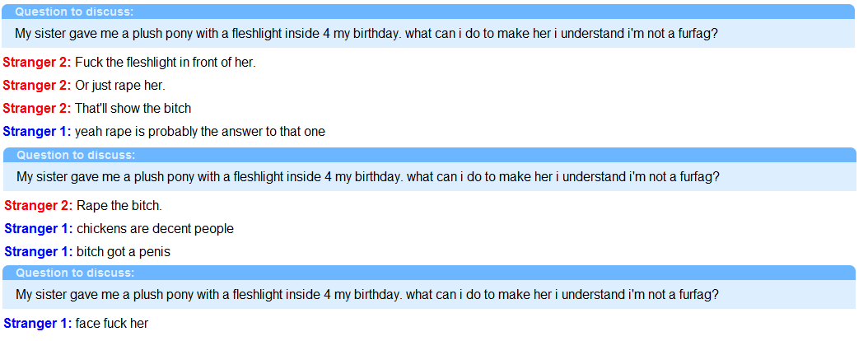The height and width of the screenshot is (341, 868).
Task: Click blue "Stranger 1" label before "yeah" message
Action: pyautogui.click(x=37, y=132)
